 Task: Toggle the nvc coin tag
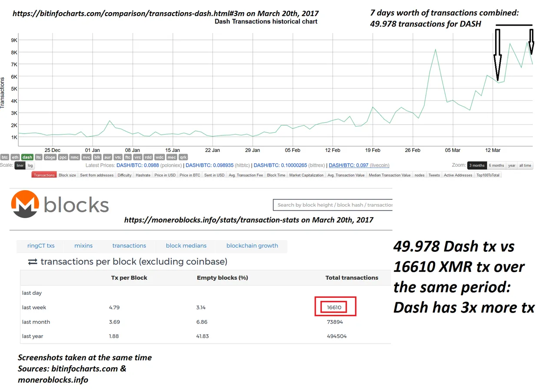point(86,157)
